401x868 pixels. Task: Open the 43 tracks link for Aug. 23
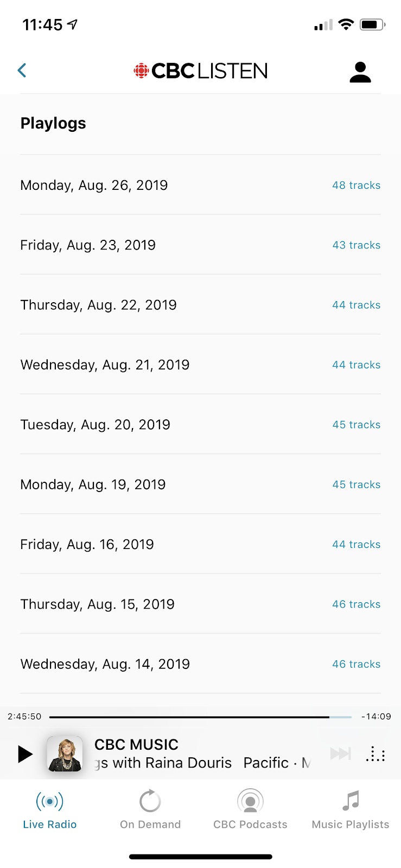tap(356, 245)
